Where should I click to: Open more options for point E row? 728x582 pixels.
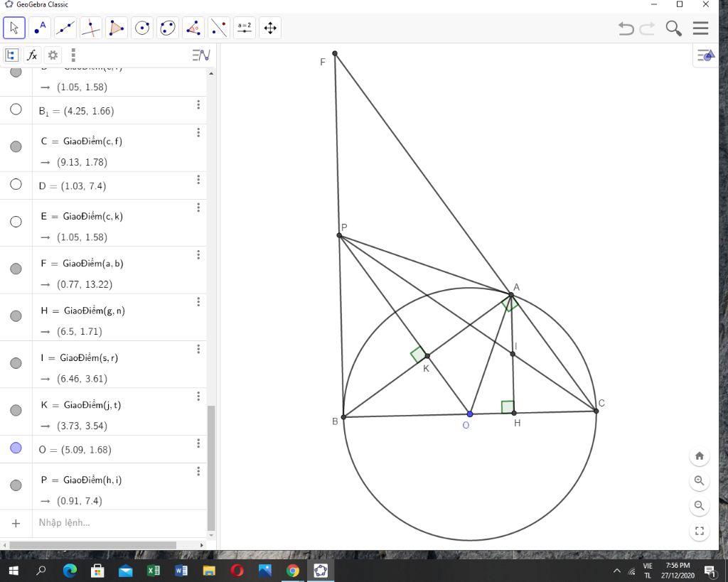198,208
